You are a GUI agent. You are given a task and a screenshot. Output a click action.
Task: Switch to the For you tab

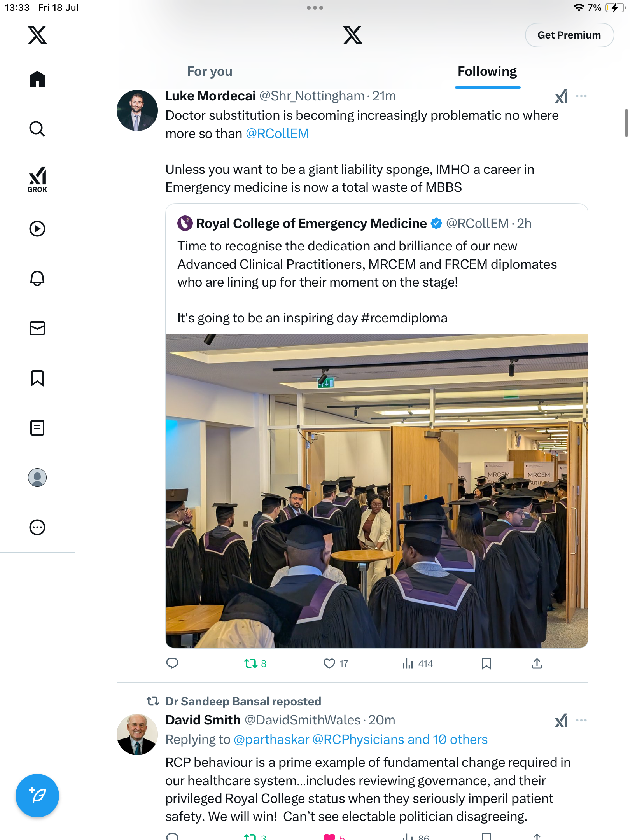pos(210,72)
